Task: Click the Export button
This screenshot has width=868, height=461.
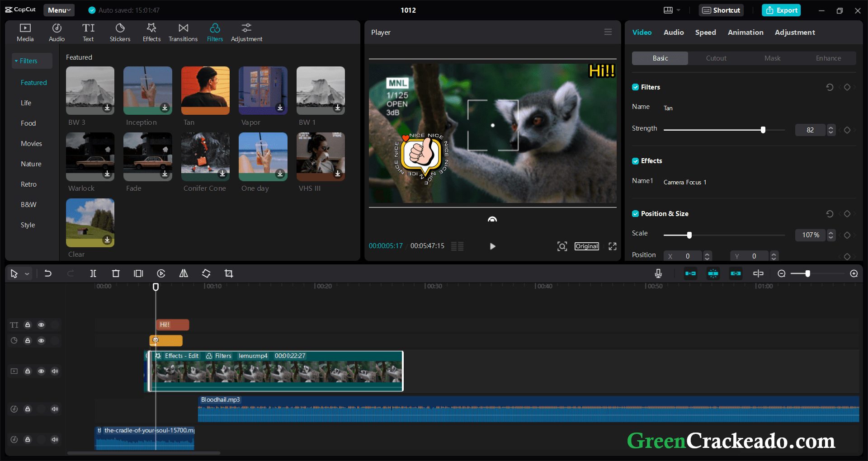Action: 781,10
